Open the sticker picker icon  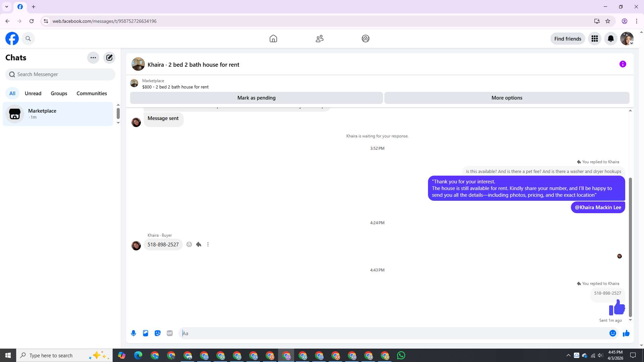[x=158, y=333]
